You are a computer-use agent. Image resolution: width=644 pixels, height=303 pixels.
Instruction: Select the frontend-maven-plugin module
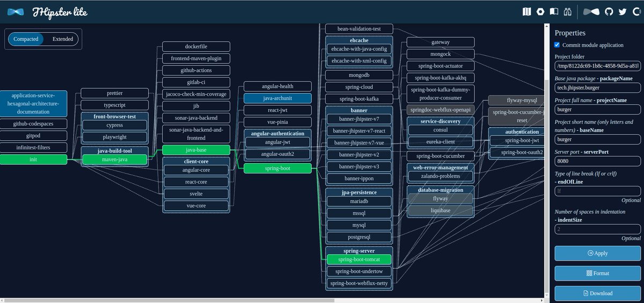(196, 59)
